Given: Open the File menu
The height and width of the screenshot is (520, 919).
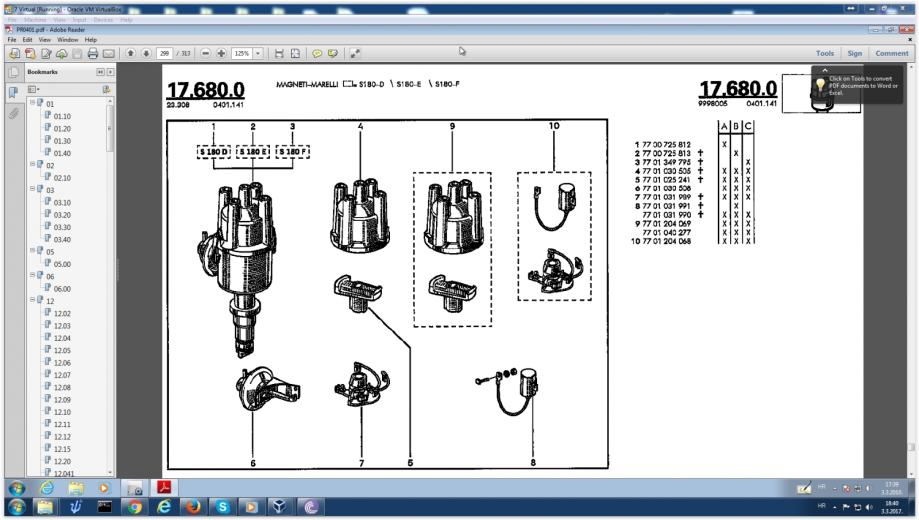Looking at the screenshot, I should click(12, 40).
